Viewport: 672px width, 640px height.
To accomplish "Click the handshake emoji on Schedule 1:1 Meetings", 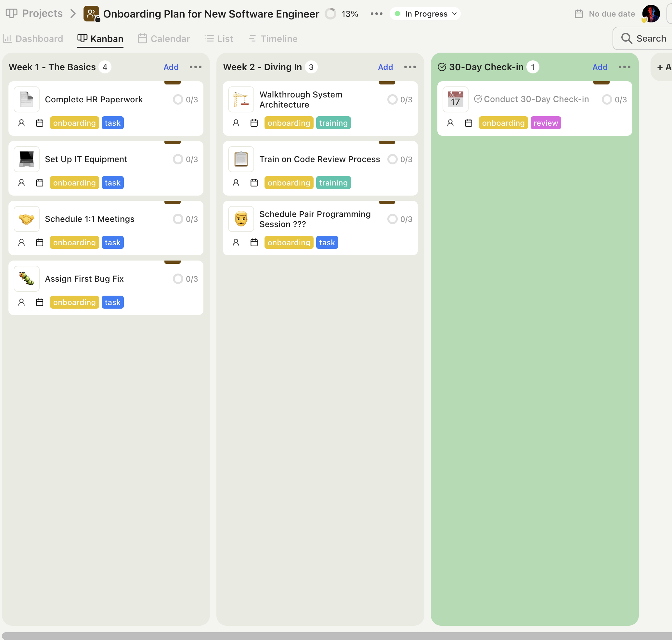I will point(27,219).
